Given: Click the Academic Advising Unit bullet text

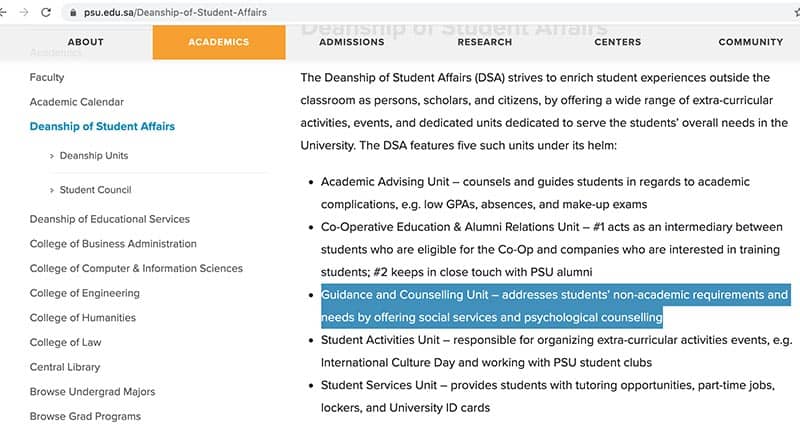Looking at the screenshot, I should [535, 193].
